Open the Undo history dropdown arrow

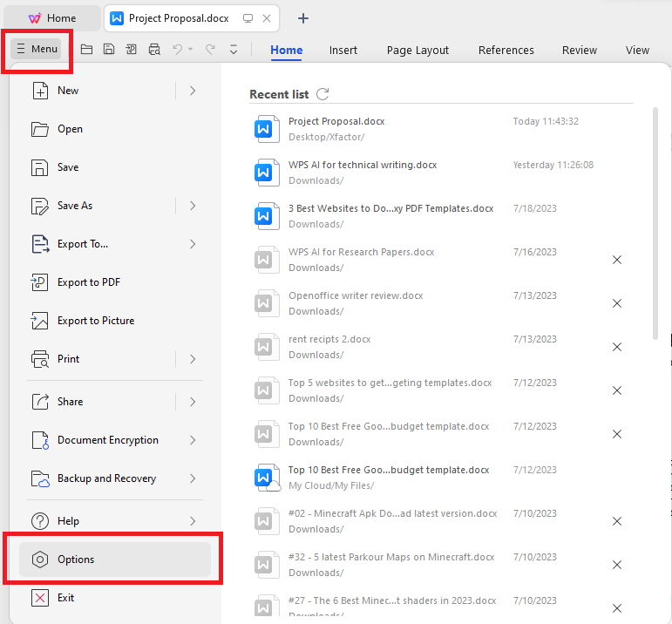pos(190,49)
